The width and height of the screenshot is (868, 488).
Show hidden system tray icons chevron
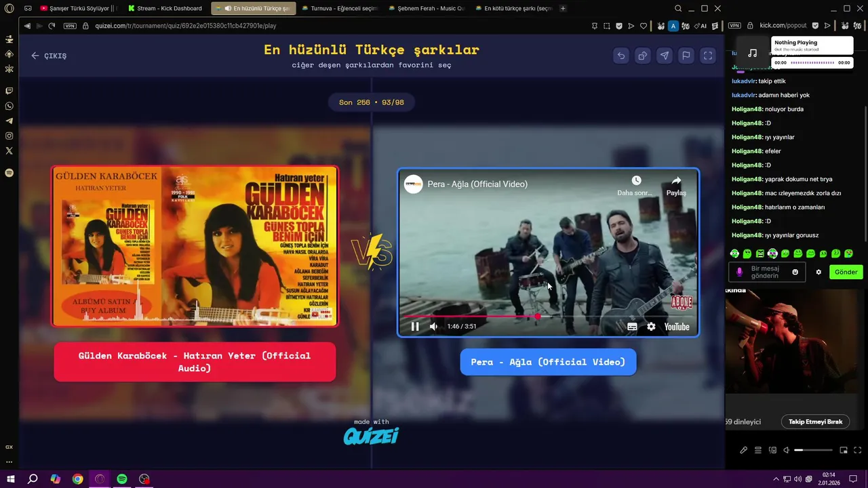776,479
